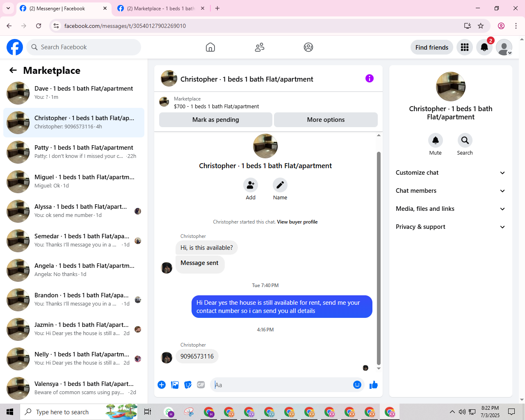Open Chrome three-dot menu
This screenshot has width=525, height=420.
click(x=516, y=26)
